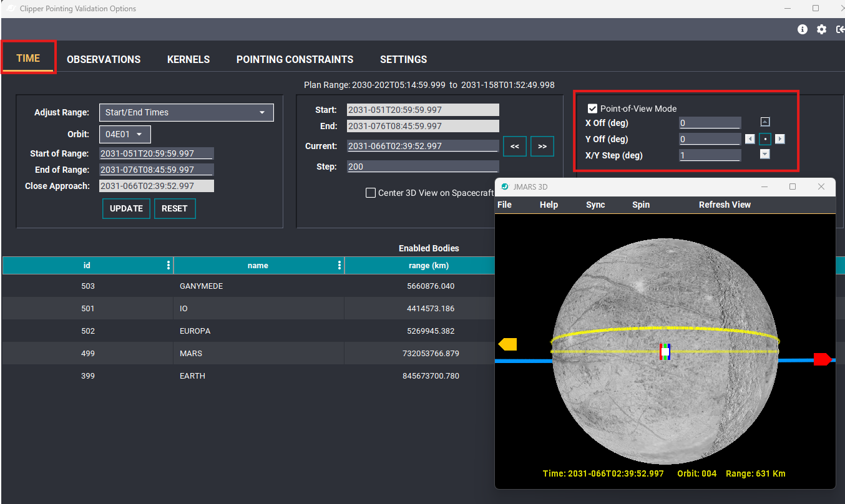This screenshot has height=504, width=845.
Task: Click the Current time field
Action: (422, 146)
